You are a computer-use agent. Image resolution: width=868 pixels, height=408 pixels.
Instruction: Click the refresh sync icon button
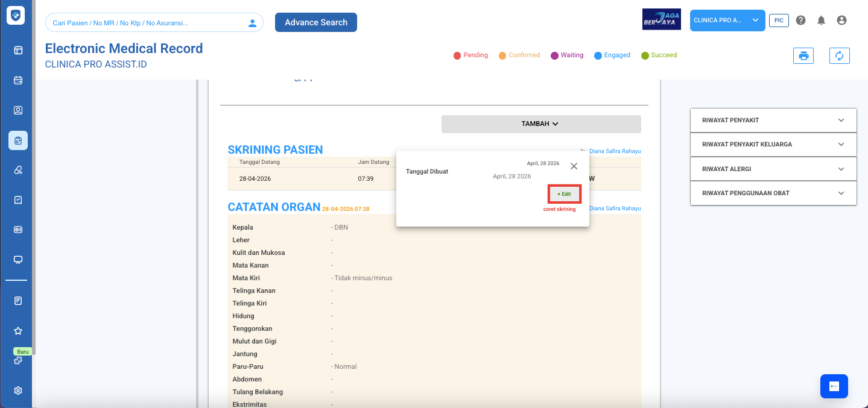point(839,56)
